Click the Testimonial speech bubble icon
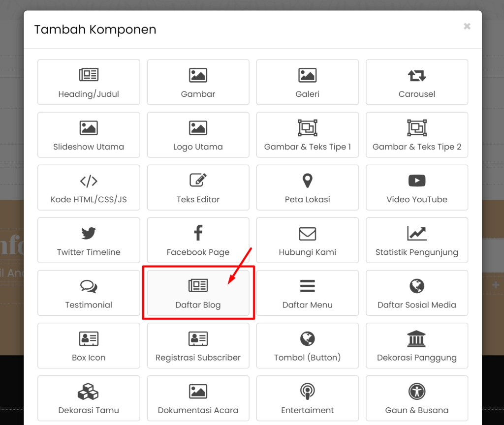This screenshot has height=425, width=504. [x=89, y=286]
